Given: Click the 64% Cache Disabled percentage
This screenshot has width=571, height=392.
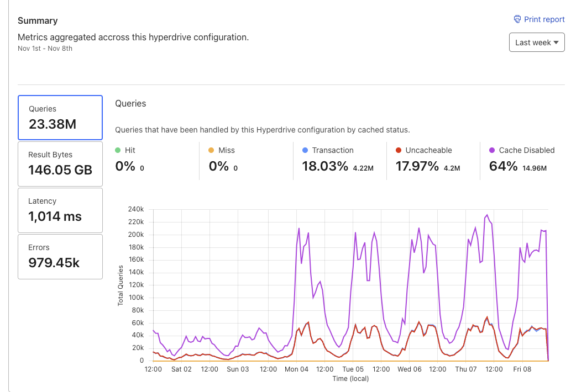Looking at the screenshot, I should tap(504, 166).
